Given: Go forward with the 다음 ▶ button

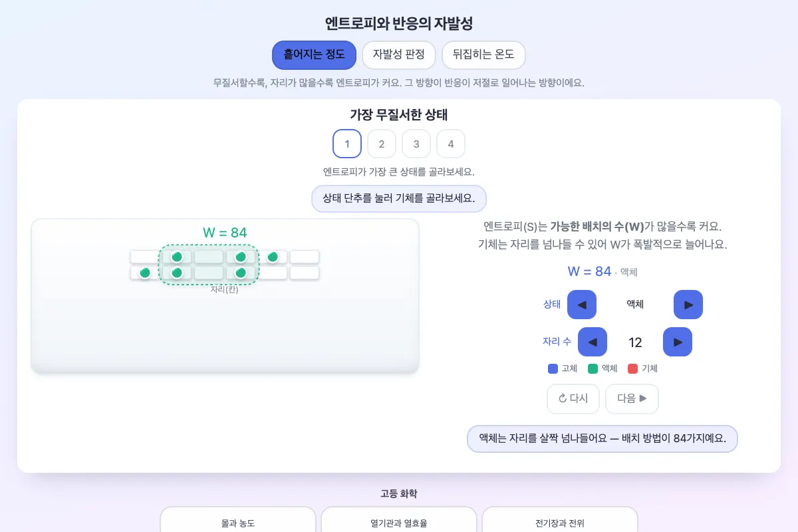Looking at the screenshot, I should [632, 398].
